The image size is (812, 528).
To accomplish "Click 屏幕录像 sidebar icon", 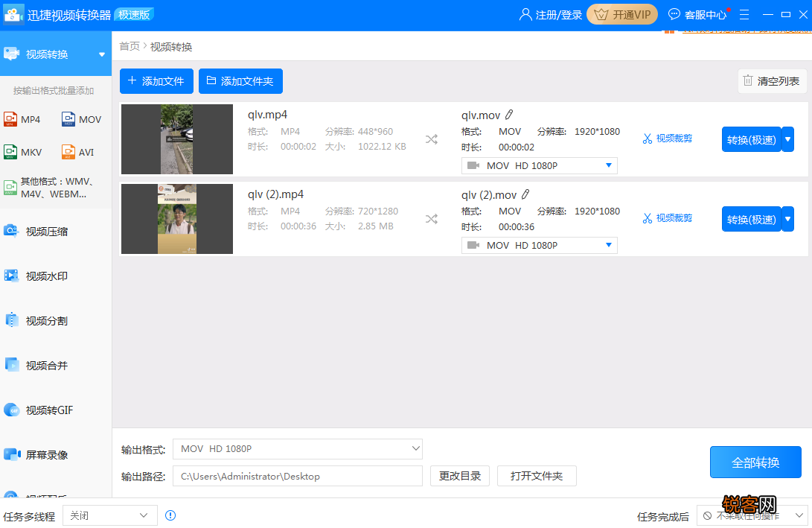I will click(12, 454).
